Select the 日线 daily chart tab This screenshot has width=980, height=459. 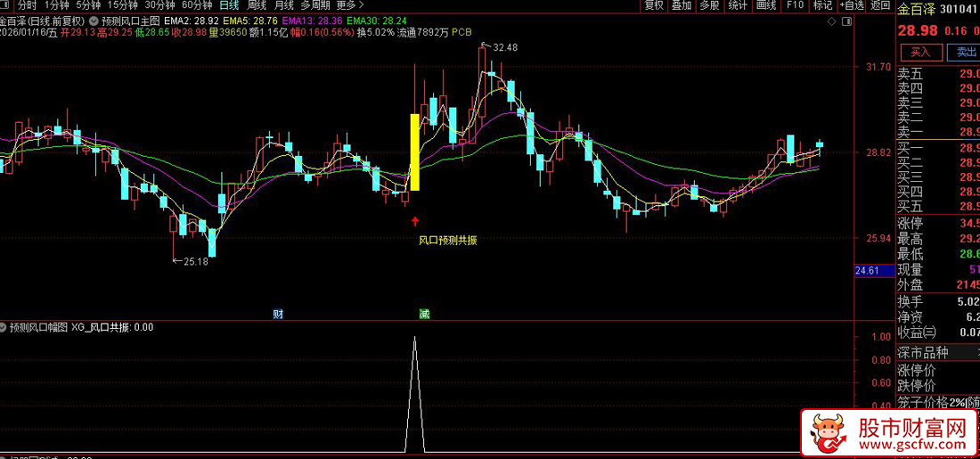(229, 5)
